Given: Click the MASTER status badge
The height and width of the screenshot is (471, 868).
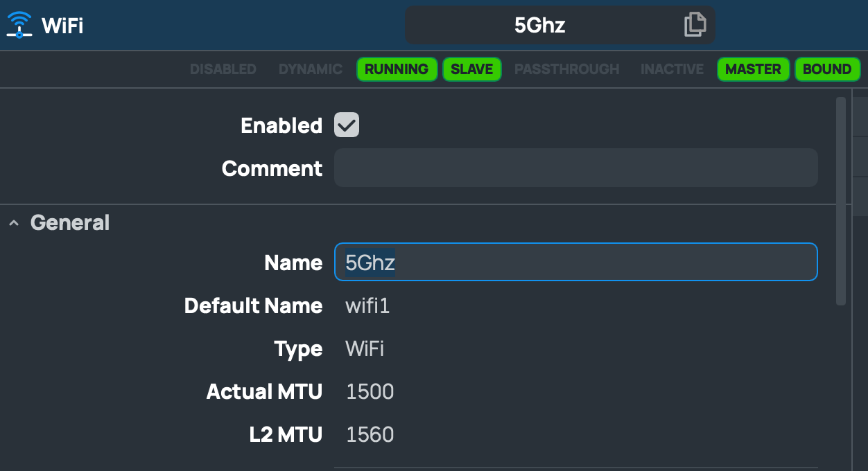Looking at the screenshot, I should pos(753,69).
